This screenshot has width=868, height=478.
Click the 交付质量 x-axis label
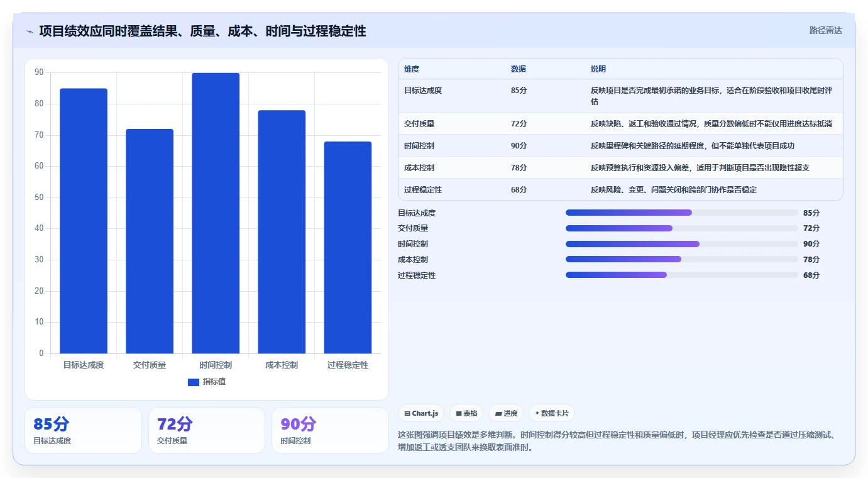pos(150,365)
